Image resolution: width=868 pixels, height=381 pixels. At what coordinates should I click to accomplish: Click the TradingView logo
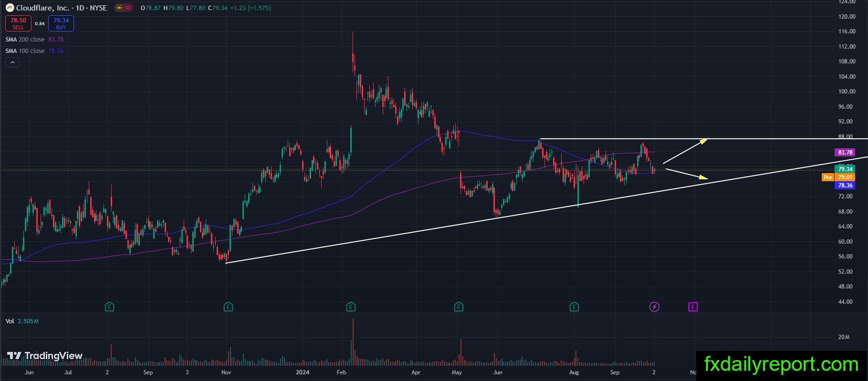click(45, 356)
